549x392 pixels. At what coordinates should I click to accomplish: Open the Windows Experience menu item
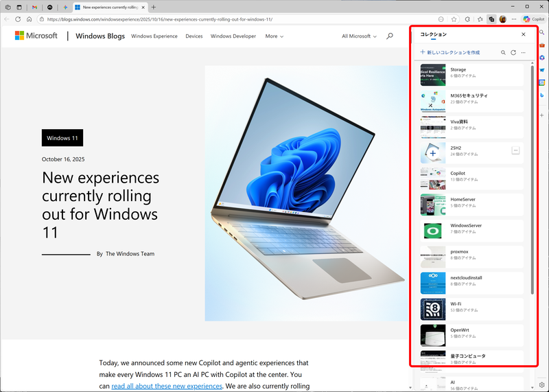point(154,36)
